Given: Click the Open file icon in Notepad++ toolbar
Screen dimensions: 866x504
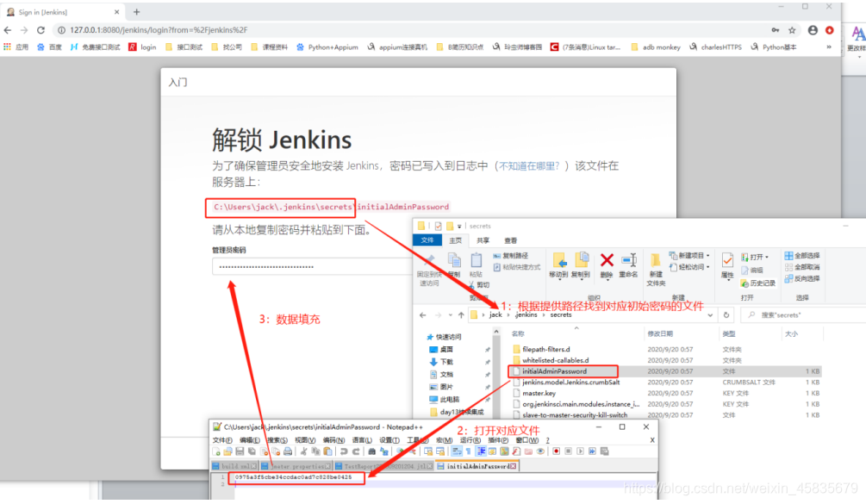Looking at the screenshot, I should (227, 451).
